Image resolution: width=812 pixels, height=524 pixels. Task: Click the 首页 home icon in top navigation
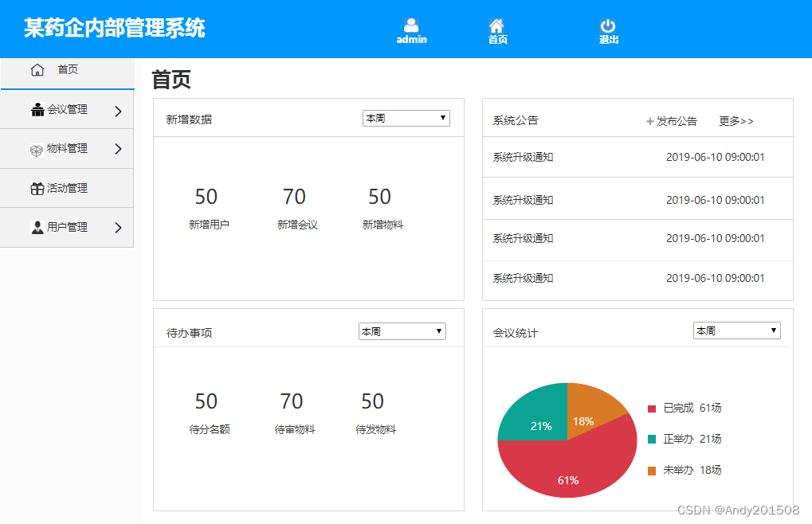[497, 24]
